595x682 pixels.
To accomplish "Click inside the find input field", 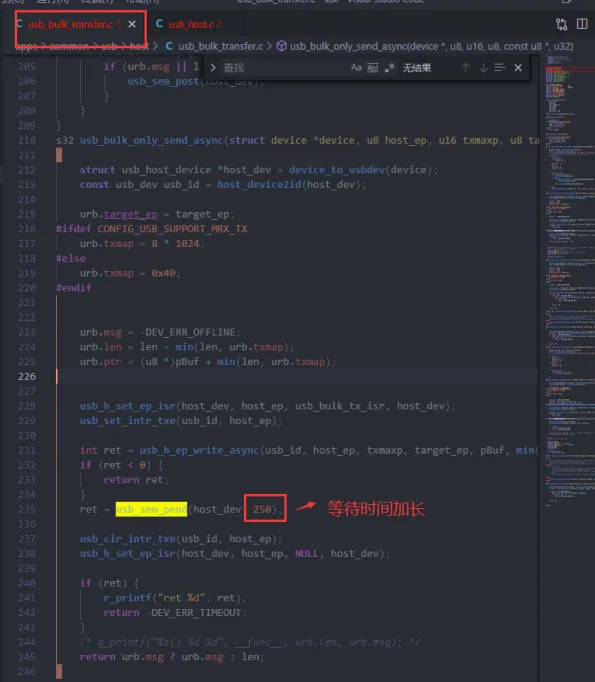I will coord(285,67).
